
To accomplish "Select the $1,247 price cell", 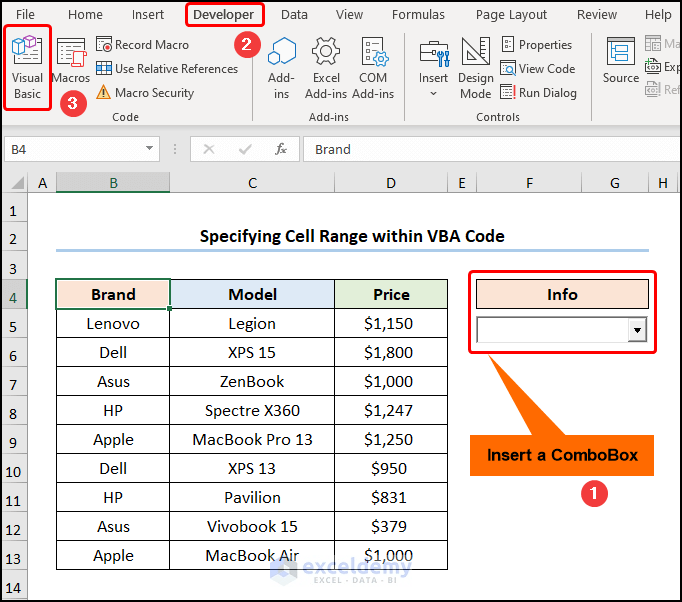I will (x=391, y=411).
